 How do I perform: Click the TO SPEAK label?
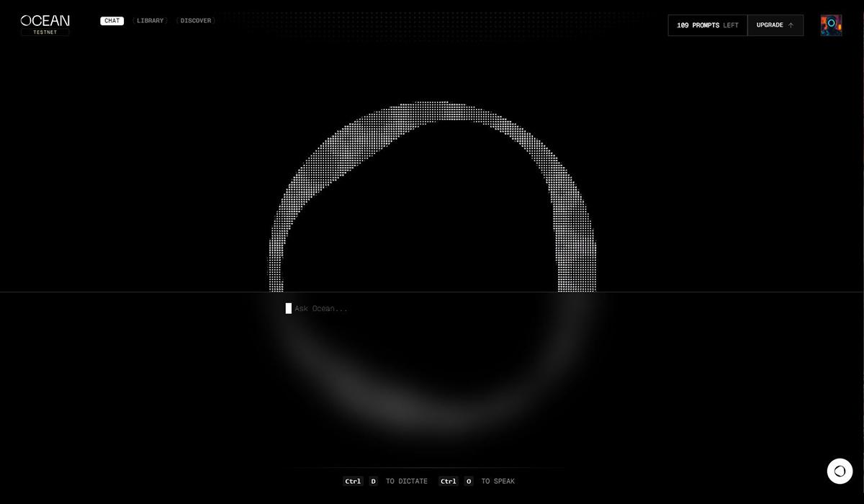(498, 481)
